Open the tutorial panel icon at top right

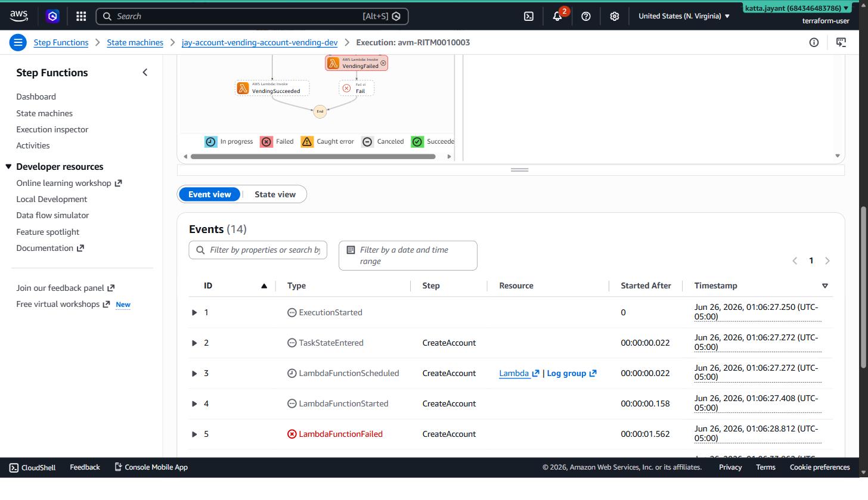[x=841, y=42]
